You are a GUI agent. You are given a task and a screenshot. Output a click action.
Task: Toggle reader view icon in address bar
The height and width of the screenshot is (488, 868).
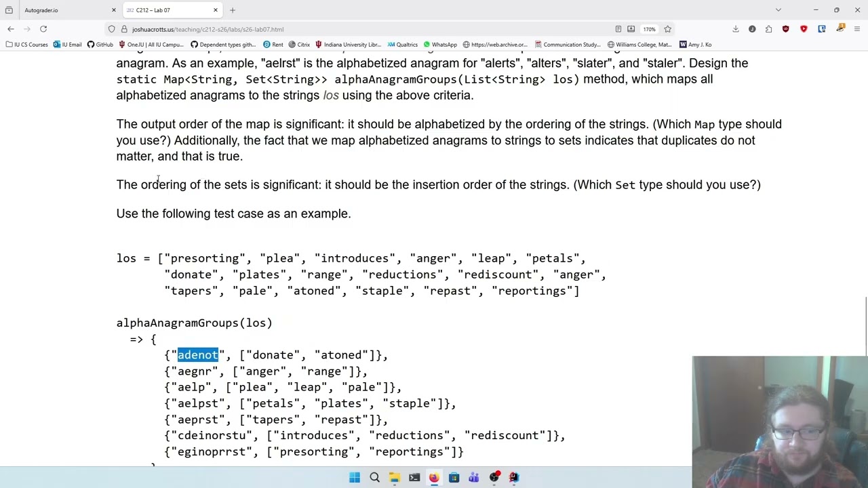618,29
